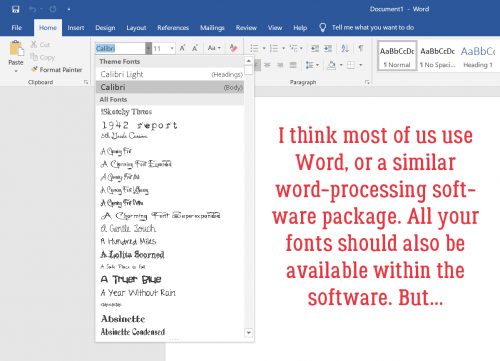The height and width of the screenshot is (361, 500).
Task: Click font list scroll up arrow
Action: (x=248, y=61)
